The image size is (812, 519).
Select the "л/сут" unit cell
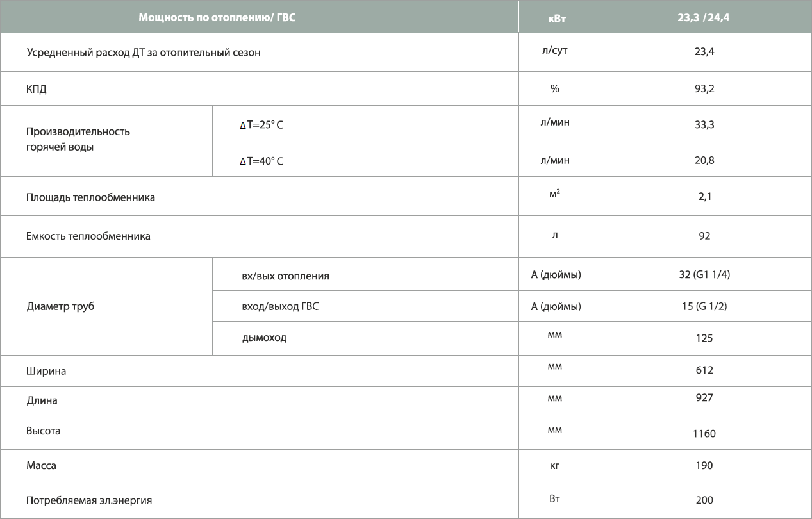[555, 51]
